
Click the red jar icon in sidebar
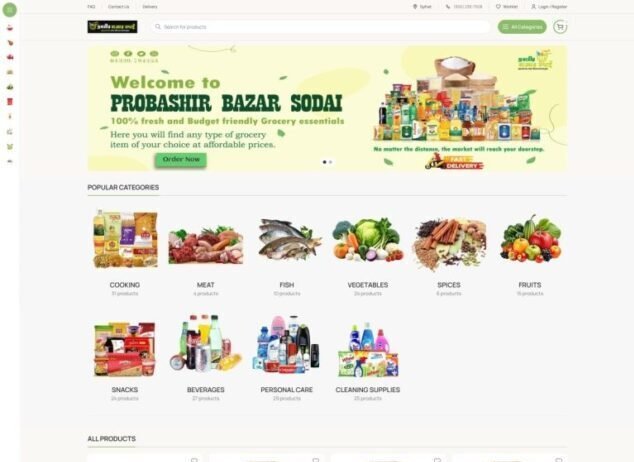click(10, 101)
